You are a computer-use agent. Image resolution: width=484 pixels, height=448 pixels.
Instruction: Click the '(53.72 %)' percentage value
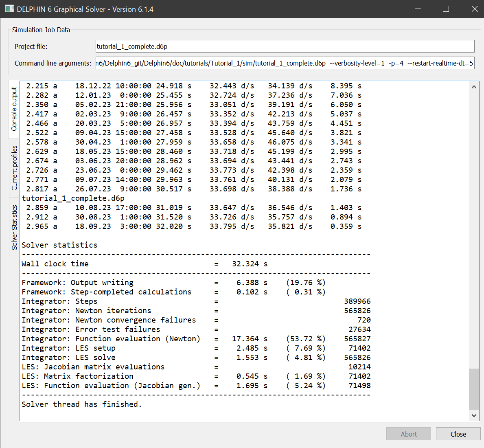point(306,339)
